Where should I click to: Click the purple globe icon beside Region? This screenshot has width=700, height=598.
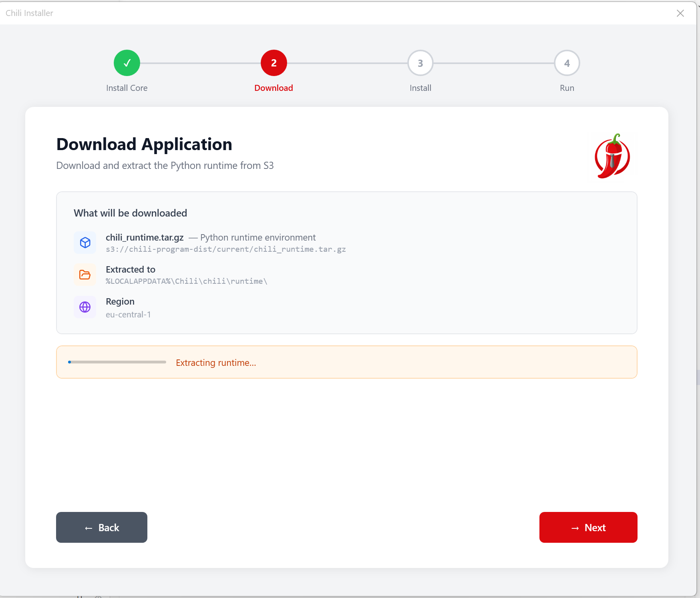[85, 307]
